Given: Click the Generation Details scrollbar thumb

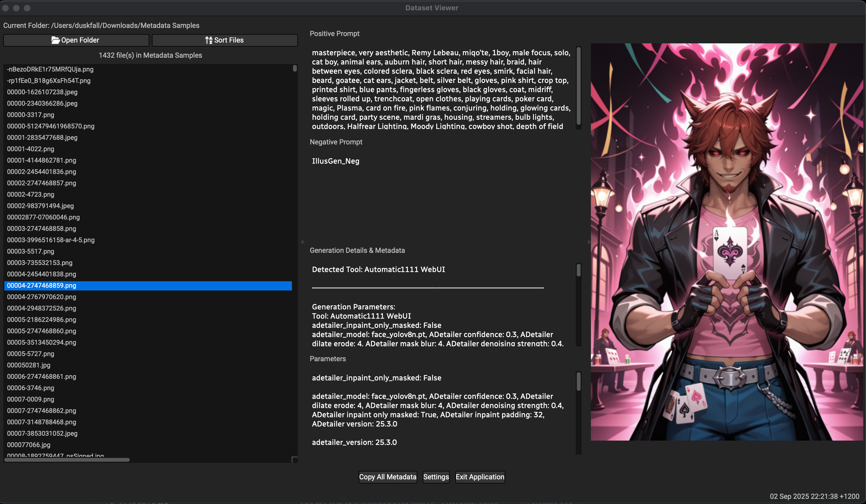Looking at the screenshot, I should [578, 270].
